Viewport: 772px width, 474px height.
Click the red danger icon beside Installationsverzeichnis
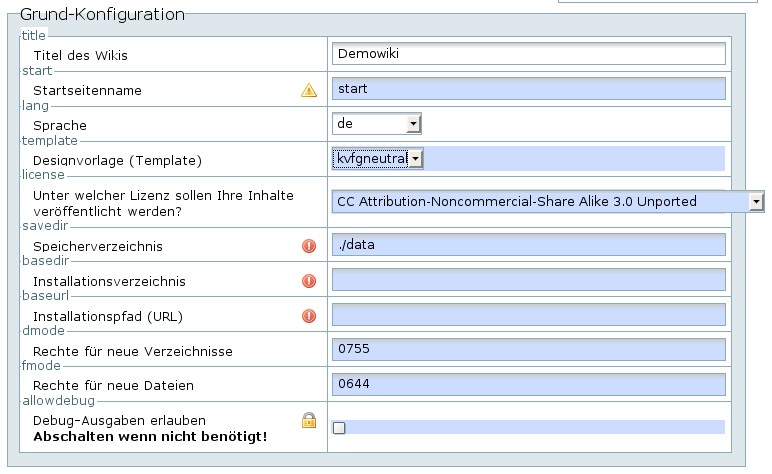pos(309,281)
